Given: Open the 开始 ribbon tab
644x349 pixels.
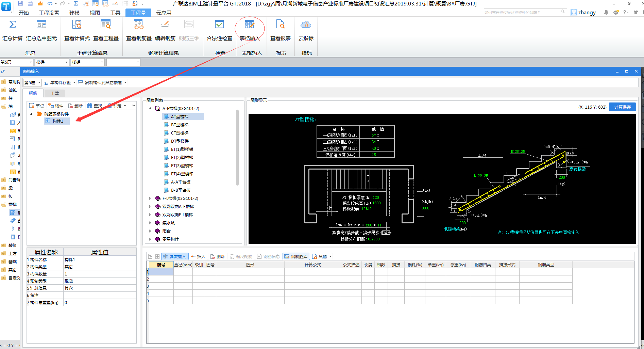Looking at the screenshot, I should (24, 13).
